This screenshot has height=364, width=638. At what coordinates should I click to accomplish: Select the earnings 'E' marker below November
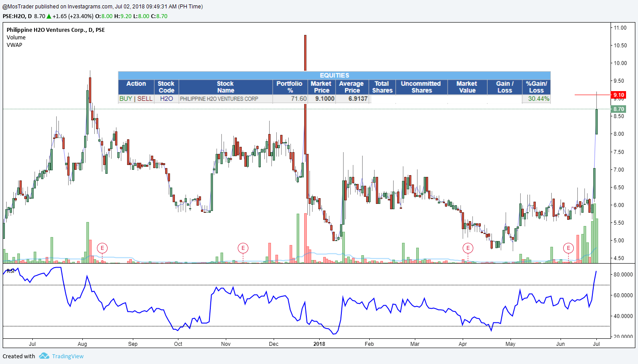pyautogui.click(x=243, y=248)
